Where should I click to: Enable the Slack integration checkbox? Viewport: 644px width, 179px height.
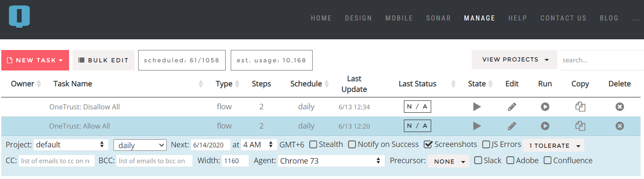[x=478, y=161]
